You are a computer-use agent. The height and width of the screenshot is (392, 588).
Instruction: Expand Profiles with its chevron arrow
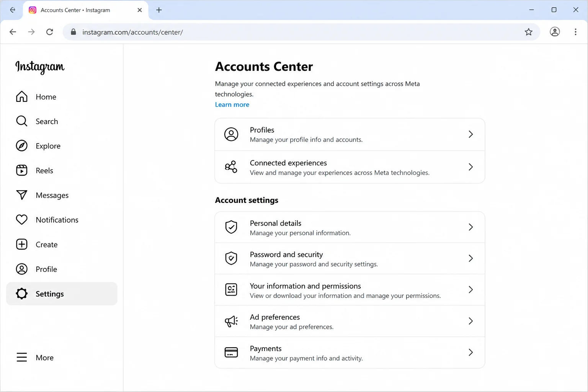tap(471, 134)
